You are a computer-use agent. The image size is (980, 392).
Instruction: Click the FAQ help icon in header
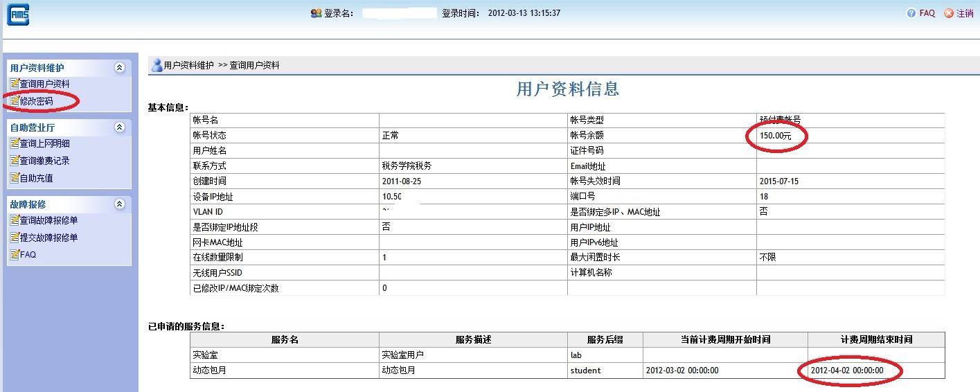click(911, 13)
